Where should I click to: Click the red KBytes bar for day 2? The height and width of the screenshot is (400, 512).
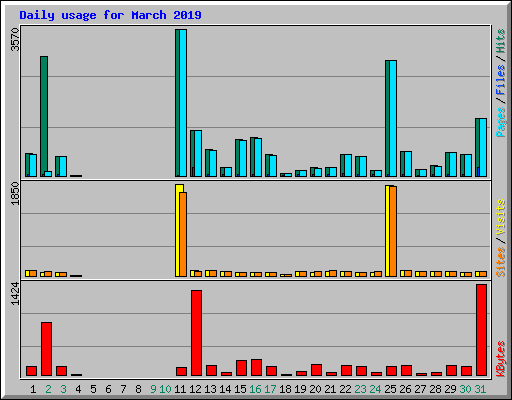point(46,349)
